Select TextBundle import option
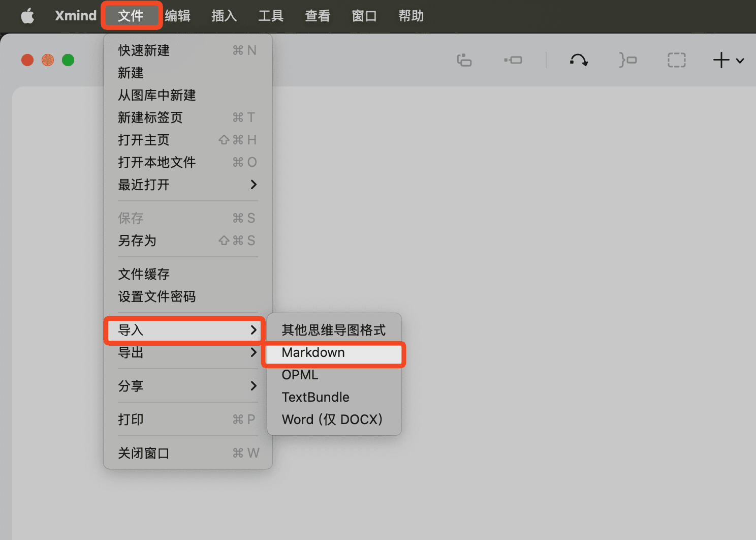This screenshot has height=540, width=756. 334,397
